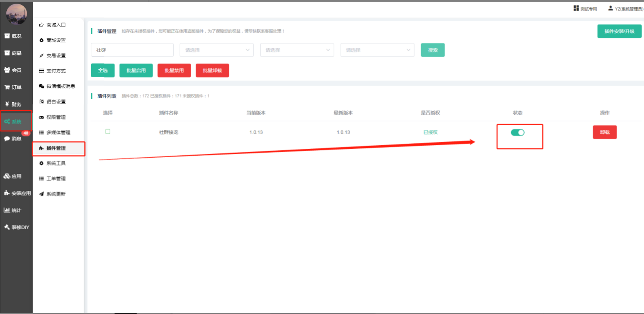Click the user avatar picture

point(17,14)
